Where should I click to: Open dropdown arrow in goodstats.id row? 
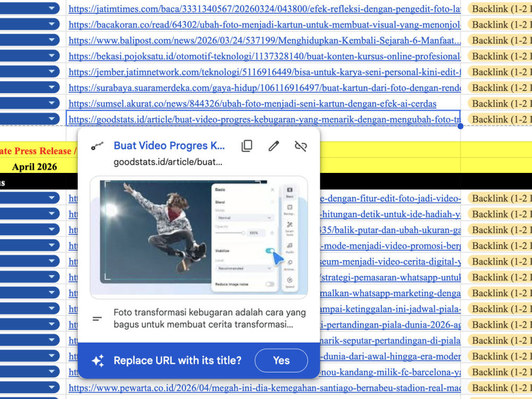pyautogui.click(x=52, y=119)
